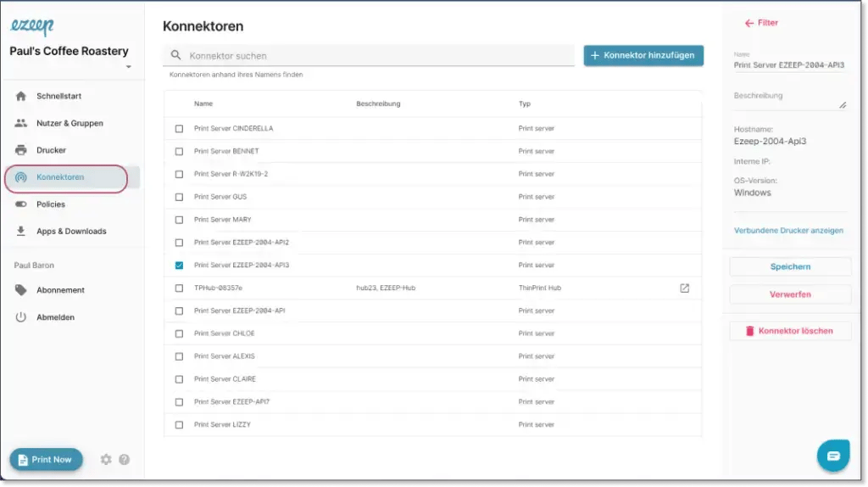Click Konnektor hinzufügen button
868x487 pixels.
(x=643, y=55)
